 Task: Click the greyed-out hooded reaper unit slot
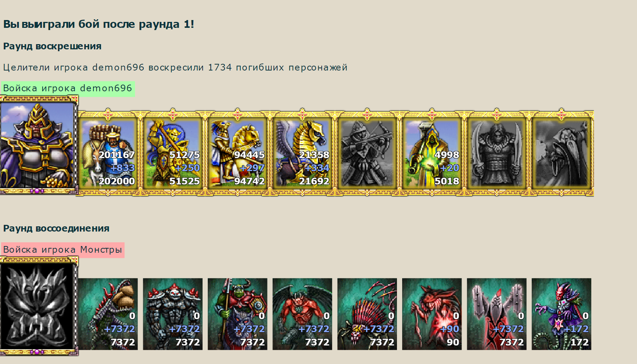coord(561,153)
